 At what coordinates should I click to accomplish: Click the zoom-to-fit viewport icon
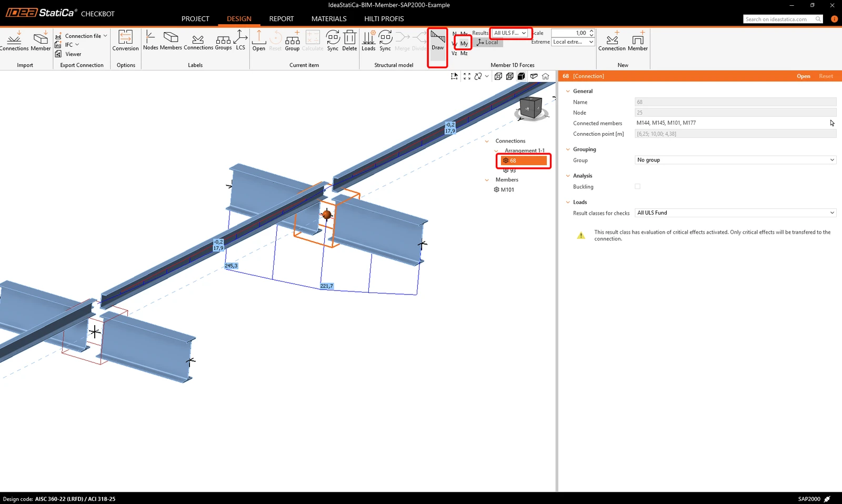[467, 76]
